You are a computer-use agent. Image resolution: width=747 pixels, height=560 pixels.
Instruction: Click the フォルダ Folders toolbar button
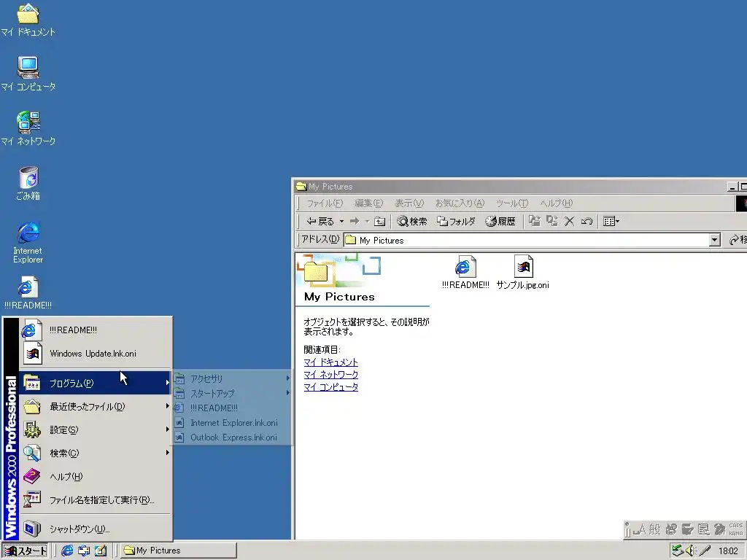(457, 222)
